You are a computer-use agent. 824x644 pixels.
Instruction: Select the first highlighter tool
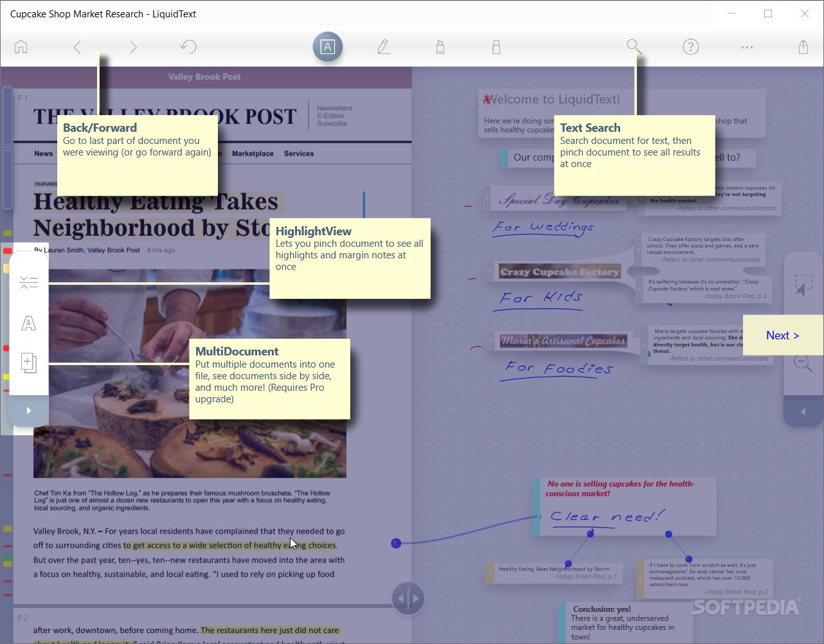440,47
